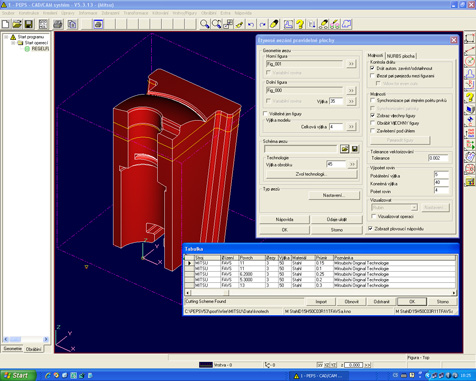Image resolution: width=476 pixels, height=381 pixels.
Task: Click the blue star transform sidebar icon
Action: [470, 121]
